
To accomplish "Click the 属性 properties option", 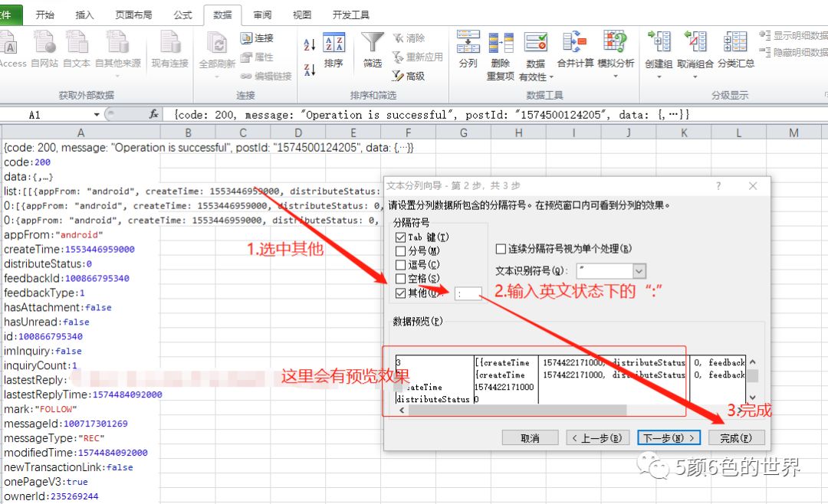I will pos(257,57).
